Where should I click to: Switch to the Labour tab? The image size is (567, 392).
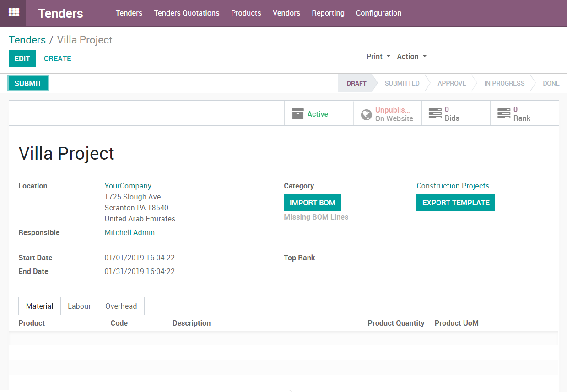79,306
